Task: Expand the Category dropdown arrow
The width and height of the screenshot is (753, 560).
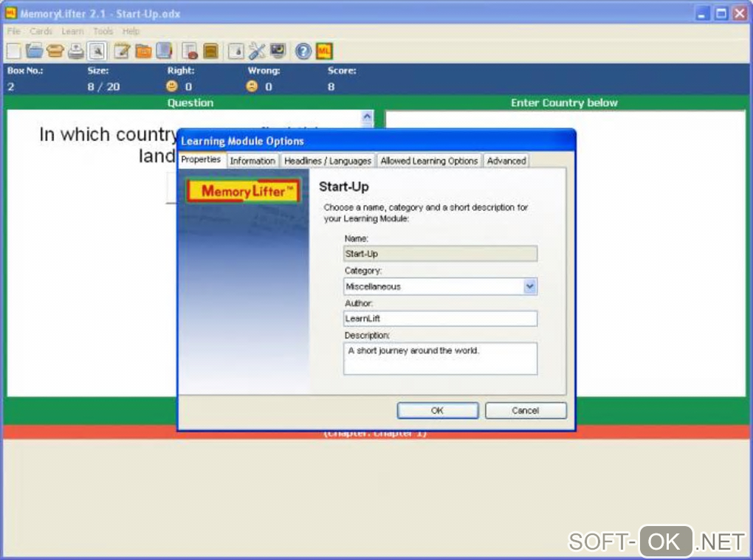Action: 530,286
